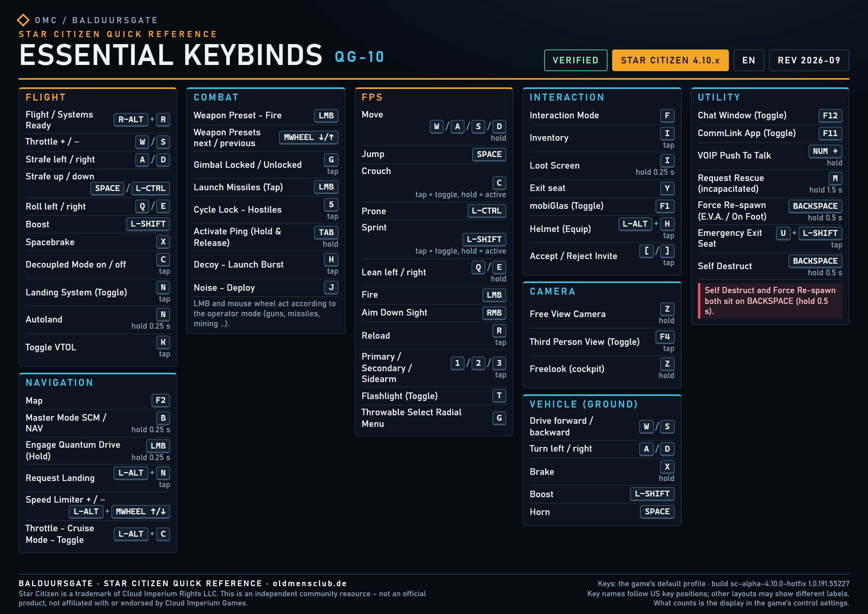The image size is (868, 614).
Task: Click the LMB and mouse wheel note text
Action: [265, 314]
